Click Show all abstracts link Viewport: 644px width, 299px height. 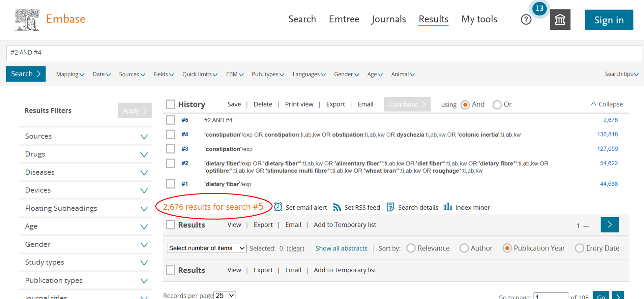[x=341, y=248]
